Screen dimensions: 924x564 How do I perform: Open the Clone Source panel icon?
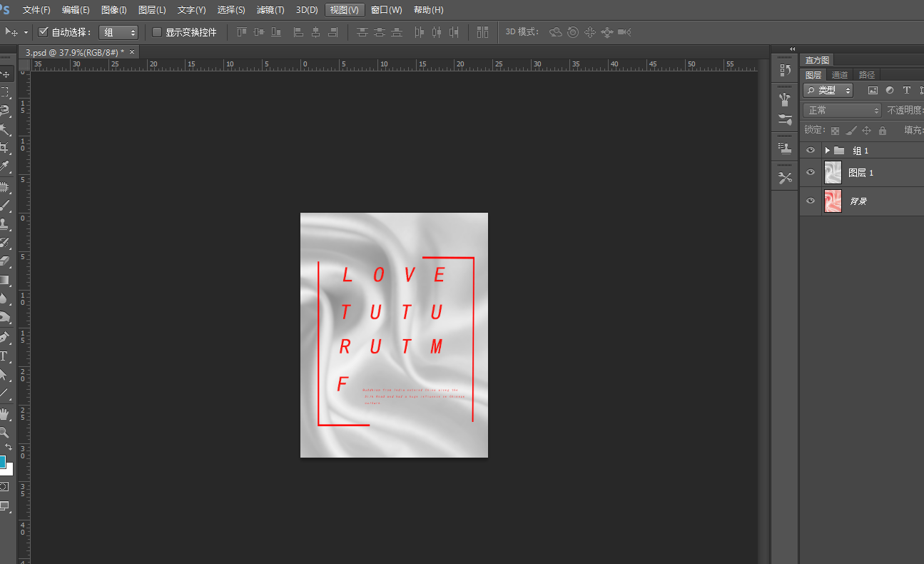click(785, 148)
